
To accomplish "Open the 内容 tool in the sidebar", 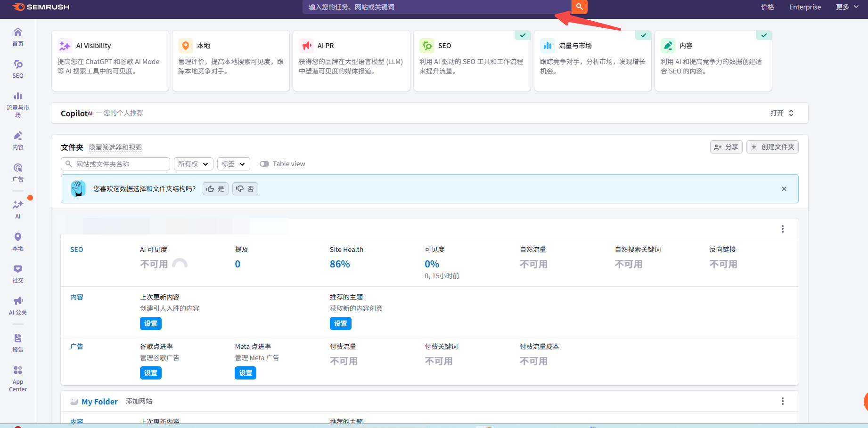I will [x=17, y=140].
